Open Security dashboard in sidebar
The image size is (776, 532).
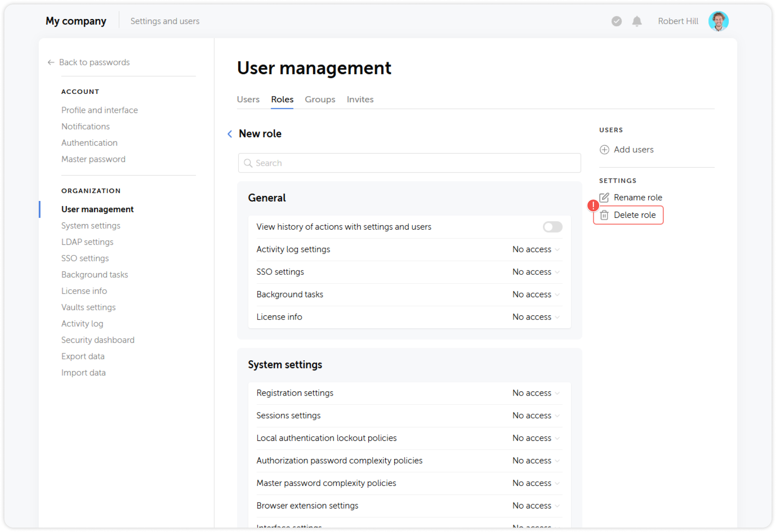98,340
